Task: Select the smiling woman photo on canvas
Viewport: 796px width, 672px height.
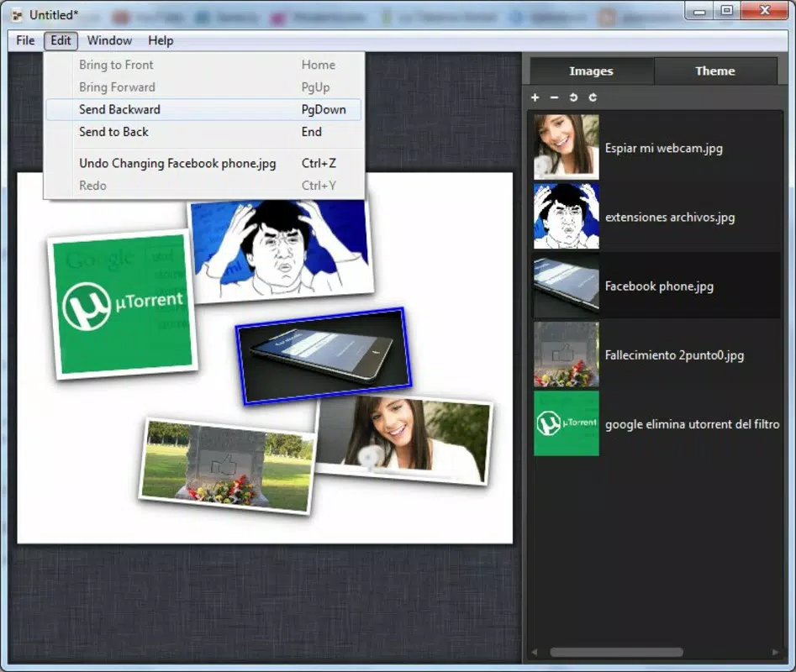Action: click(406, 441)
